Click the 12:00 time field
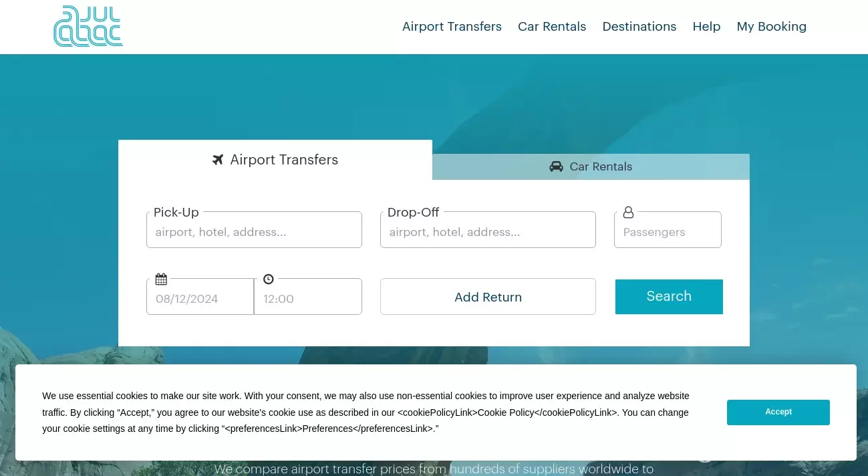Image resolution: width=868 pixels, height=476 pixels. click(307, 299)
